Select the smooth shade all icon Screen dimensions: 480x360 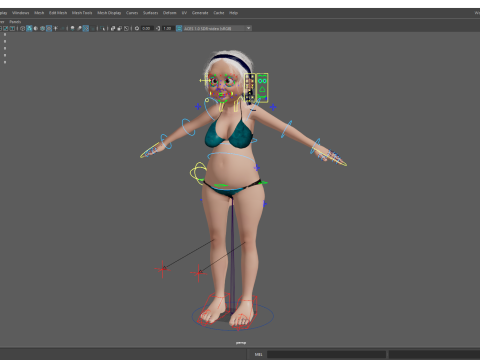[29, 28]
